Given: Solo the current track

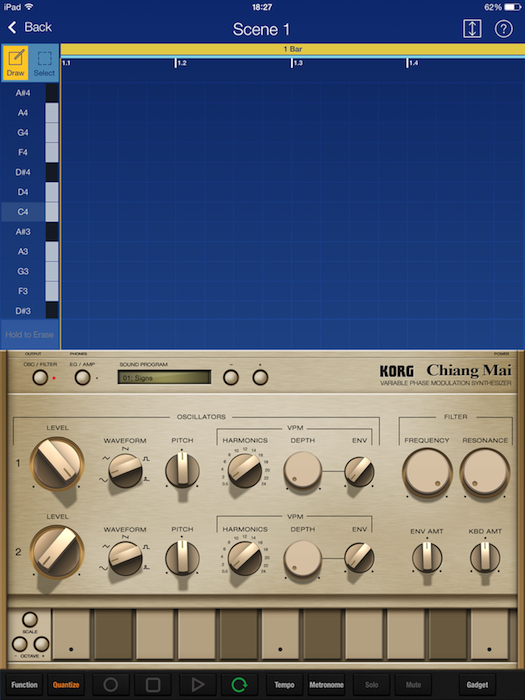Looking at the screenshot, I should coord(371,684).
